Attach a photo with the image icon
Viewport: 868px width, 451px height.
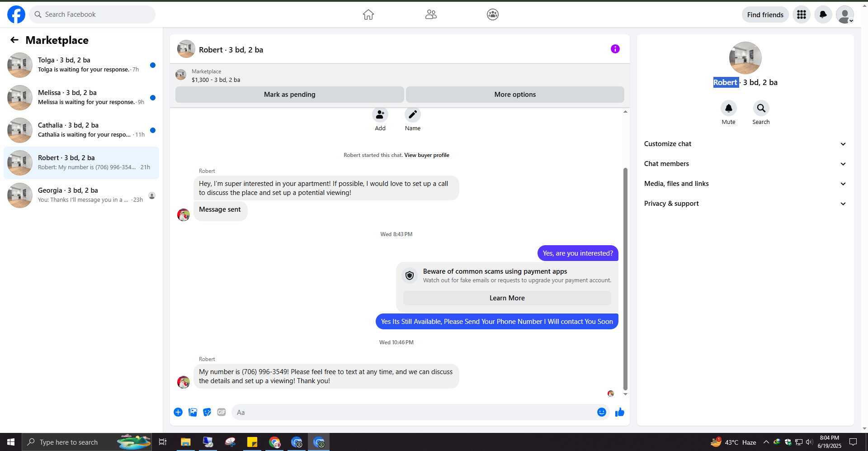point(193,412)
